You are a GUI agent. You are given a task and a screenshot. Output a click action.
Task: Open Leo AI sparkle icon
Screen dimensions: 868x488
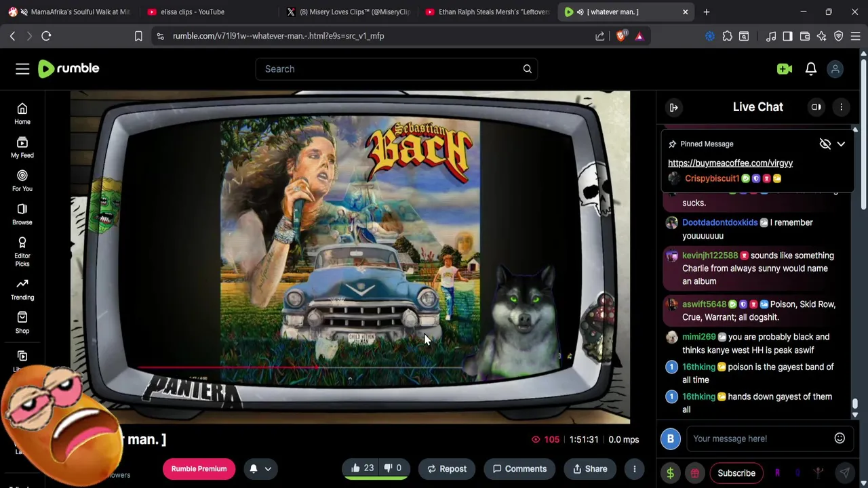822,36
